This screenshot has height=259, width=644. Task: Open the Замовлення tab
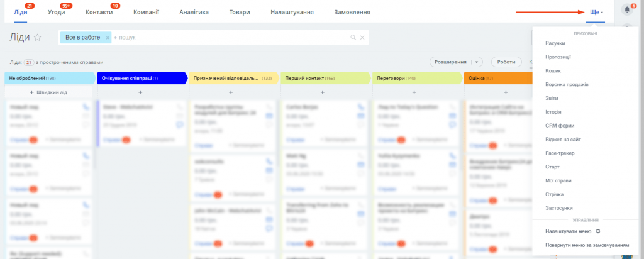(352, 12)
